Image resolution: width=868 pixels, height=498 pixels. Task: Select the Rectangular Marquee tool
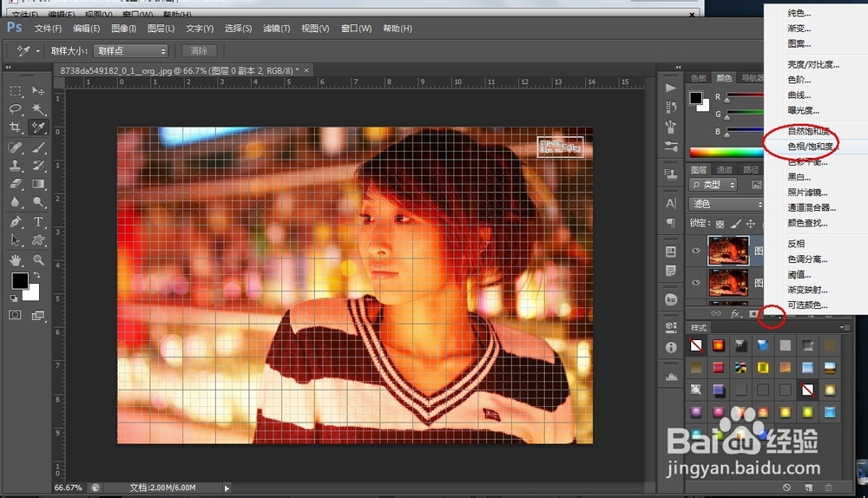(x=16, y=90)
